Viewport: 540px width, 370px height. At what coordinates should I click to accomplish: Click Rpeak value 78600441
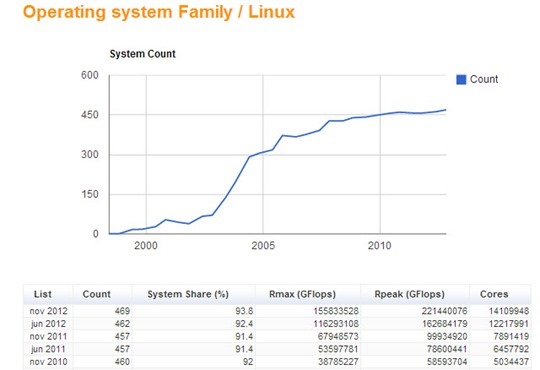(447, 349)
